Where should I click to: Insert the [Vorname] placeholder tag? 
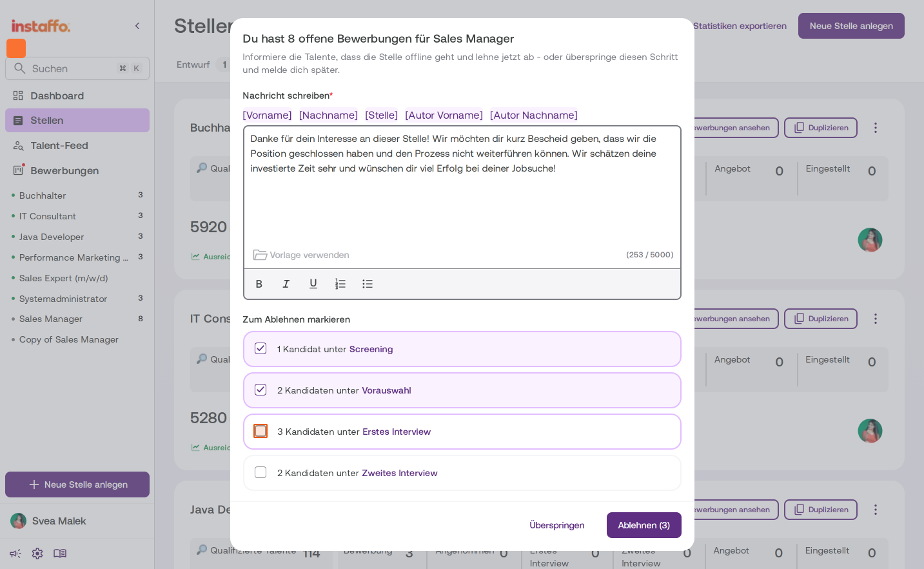pyautogui.click(x=267, y=115)
